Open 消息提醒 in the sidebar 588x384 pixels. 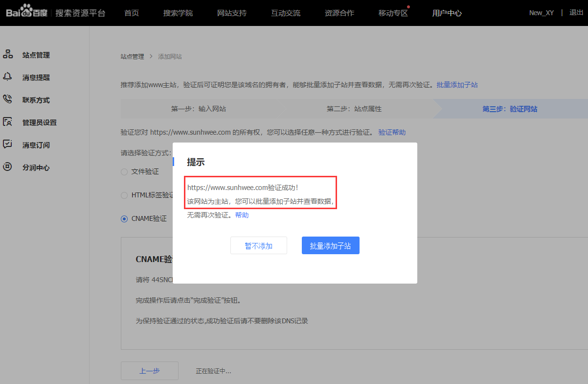coord(36,78)
